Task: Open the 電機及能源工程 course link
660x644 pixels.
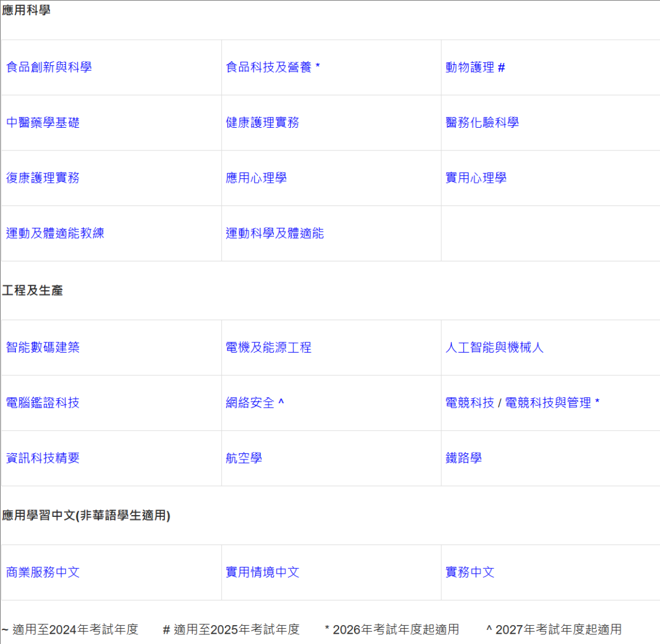Action: tap(268, 347)
